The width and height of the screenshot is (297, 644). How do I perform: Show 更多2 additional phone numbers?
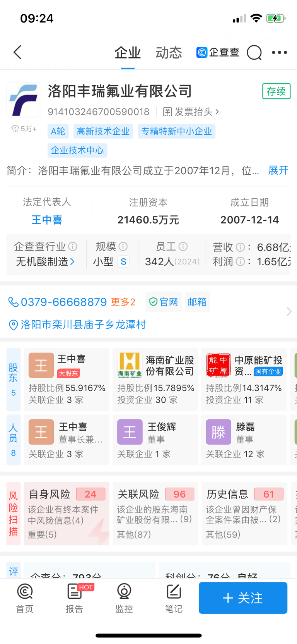coord(123,302)
